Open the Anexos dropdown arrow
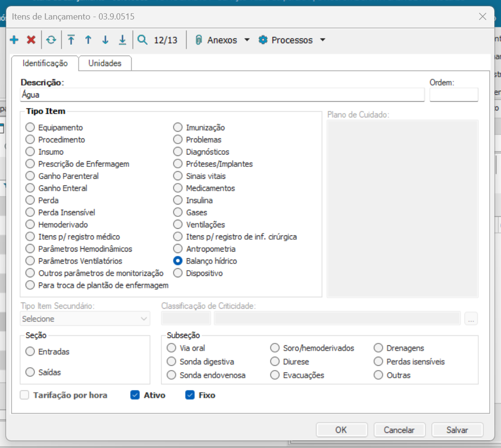The image size is (501, 448). 246,40
